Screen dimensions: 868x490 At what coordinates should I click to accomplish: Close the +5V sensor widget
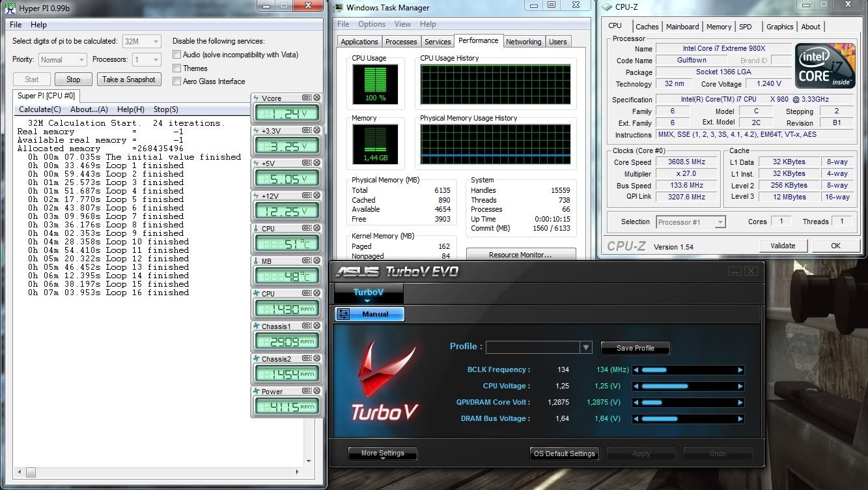point(316,164)
